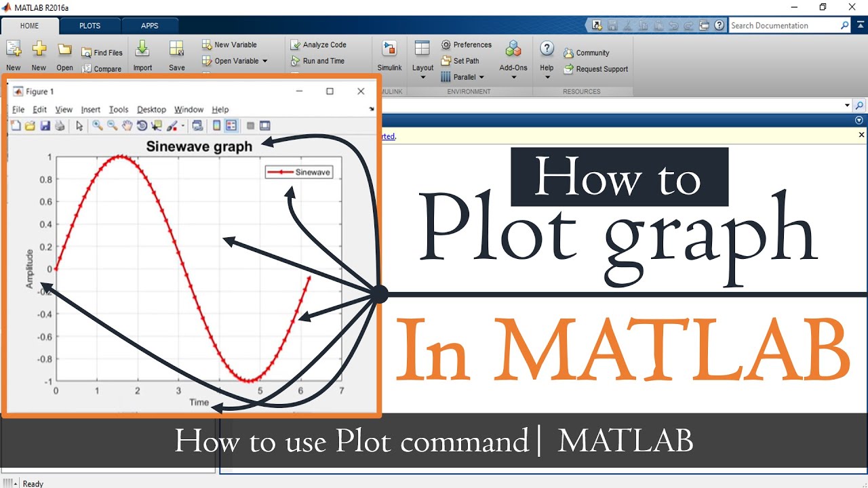Open Tools menu in Figure 1
This screenshot has height=488, width=868.
(119, 109)
